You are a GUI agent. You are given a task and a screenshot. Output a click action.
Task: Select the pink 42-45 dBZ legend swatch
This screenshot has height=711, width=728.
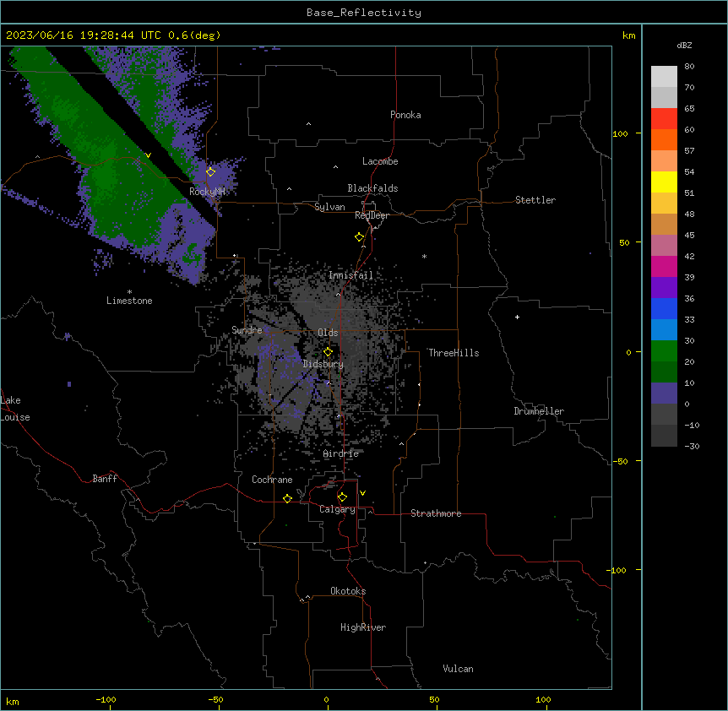point(664,246)
